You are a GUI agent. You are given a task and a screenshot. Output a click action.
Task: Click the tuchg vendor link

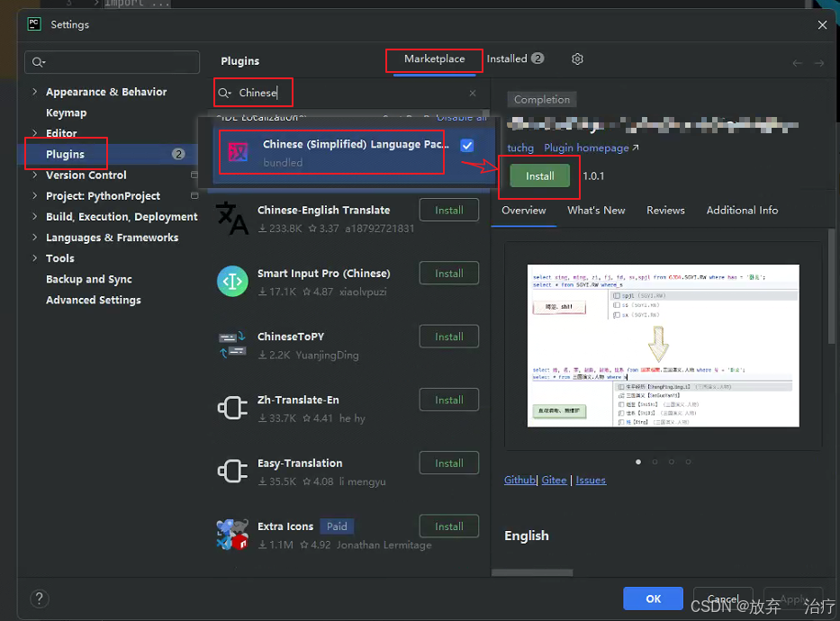tap(520, 148)
